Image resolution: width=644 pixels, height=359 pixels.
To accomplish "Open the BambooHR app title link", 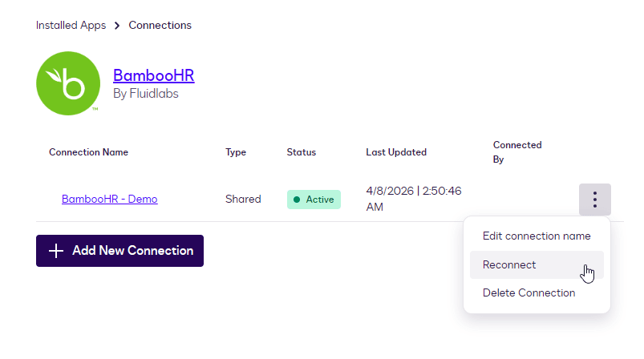I will tap(153, 75).
